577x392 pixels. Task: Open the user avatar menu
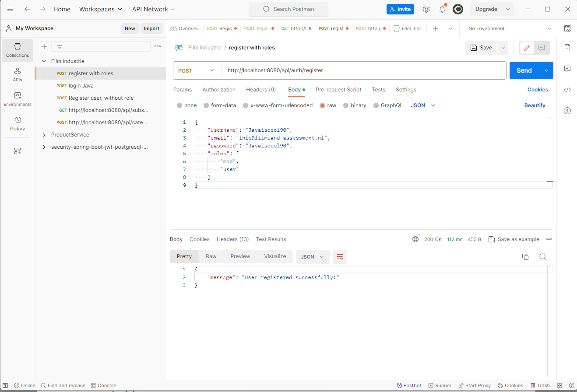pyautogui.click(x=458, y=9)
